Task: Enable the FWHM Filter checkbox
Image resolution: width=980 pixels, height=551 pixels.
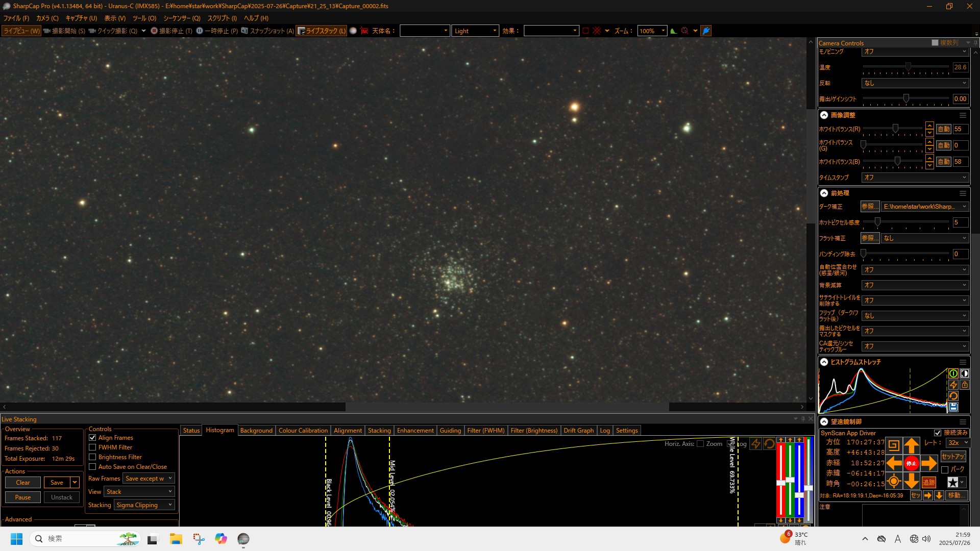Action: tap(92, 447)
